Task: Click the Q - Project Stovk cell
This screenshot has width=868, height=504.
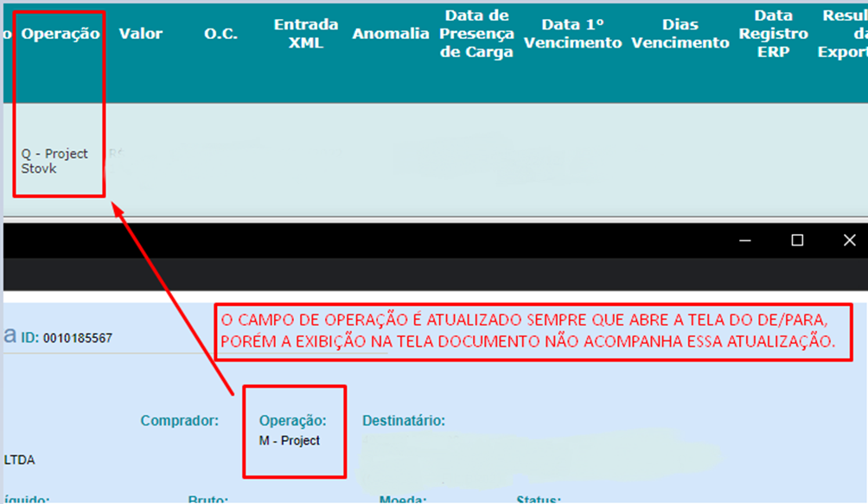Action: (54, 161)
